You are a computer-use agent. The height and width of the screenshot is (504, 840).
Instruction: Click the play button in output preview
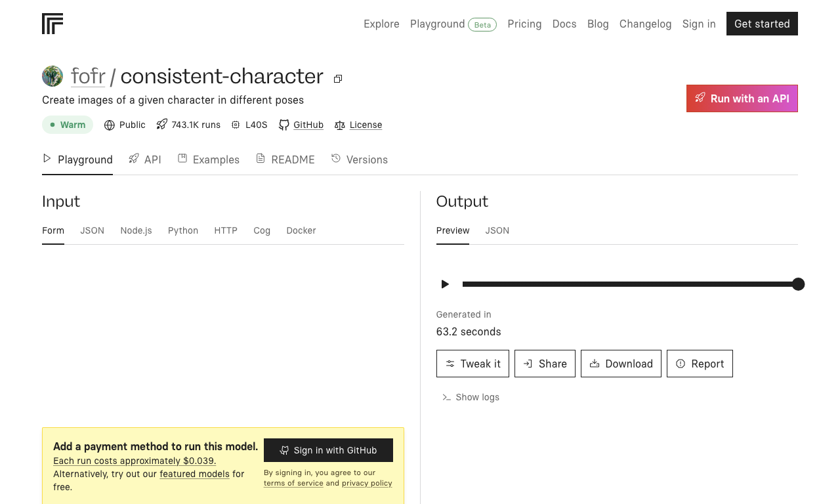[445, 284]
